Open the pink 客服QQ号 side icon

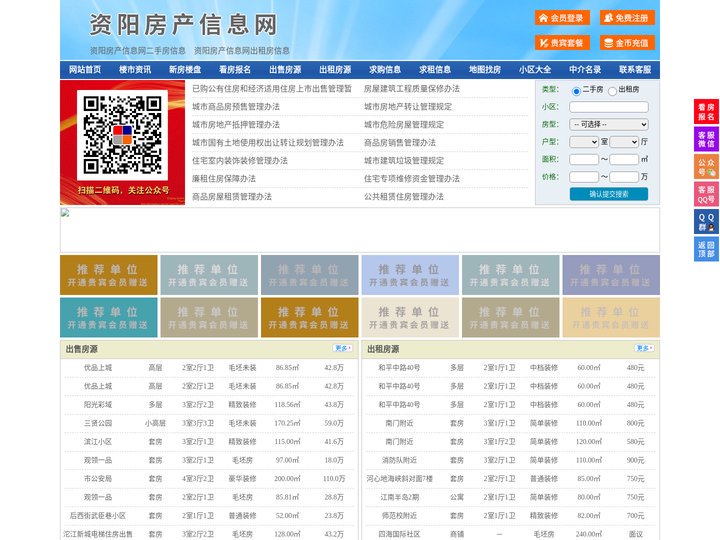[x=706, y=194]
